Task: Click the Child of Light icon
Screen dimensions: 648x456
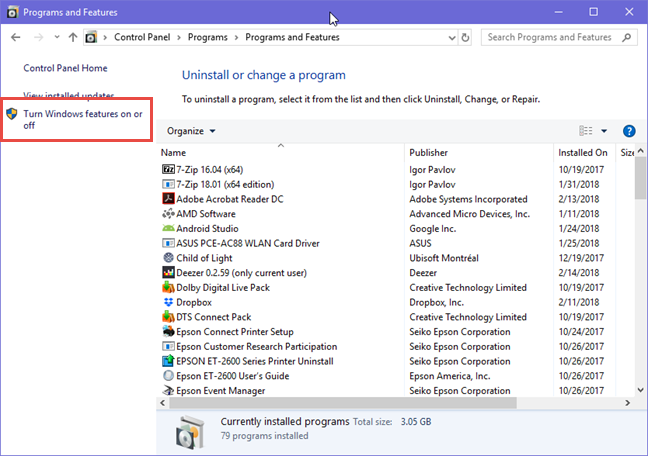Action: pyautogui.click(x=168, y=258)
